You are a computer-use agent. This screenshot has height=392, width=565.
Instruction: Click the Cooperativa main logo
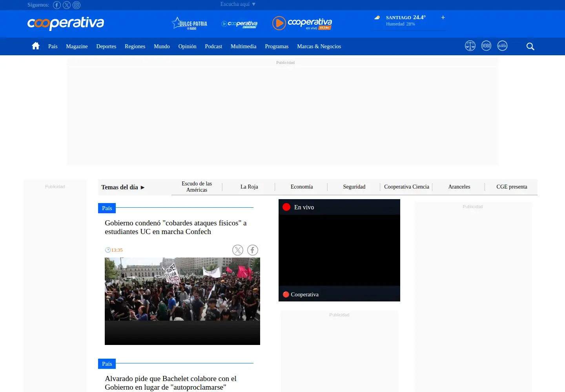66,23
